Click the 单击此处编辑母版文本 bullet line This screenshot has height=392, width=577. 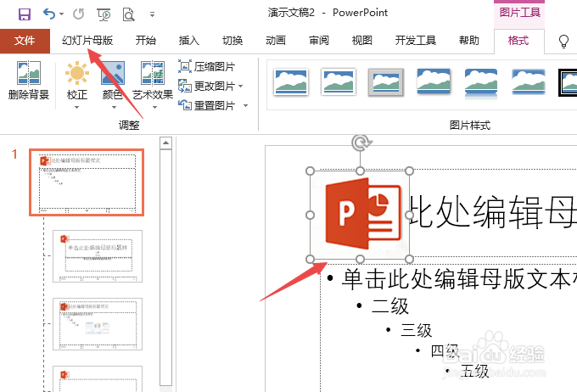(459, 278)
